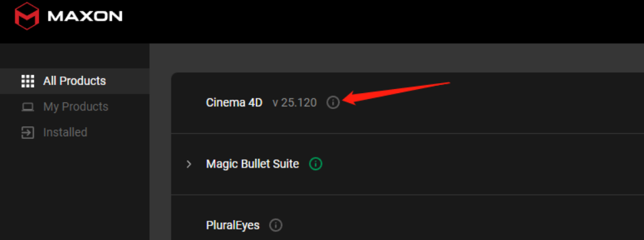Image resolution: width=644 pixels, height=240 pixels.
Task: Click the v 25.120 version label
Action: [x=294, y=102]
